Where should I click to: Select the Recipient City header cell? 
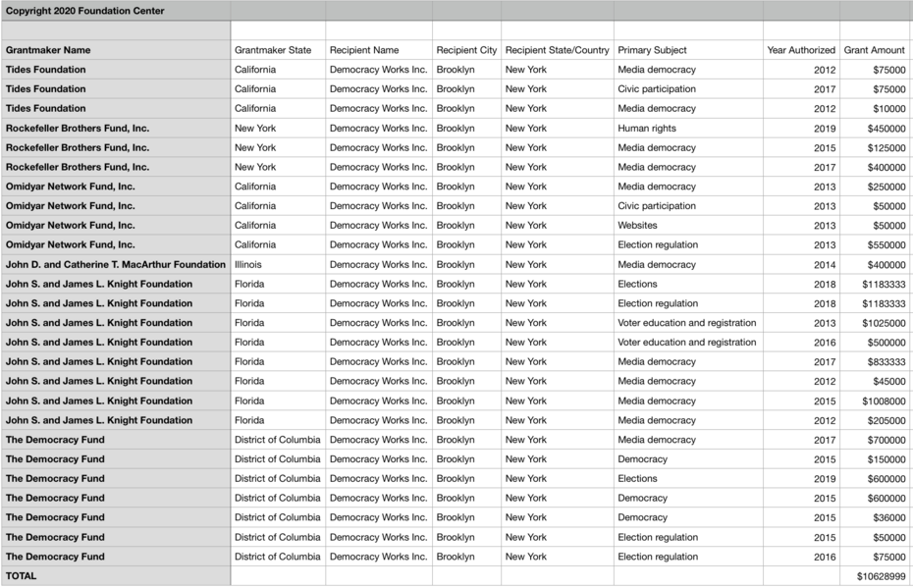466,50
